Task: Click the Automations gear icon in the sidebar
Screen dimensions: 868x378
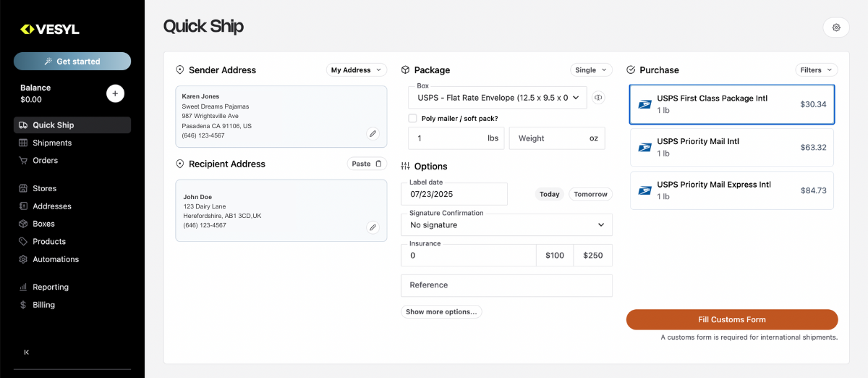Action: pos(23,259)
